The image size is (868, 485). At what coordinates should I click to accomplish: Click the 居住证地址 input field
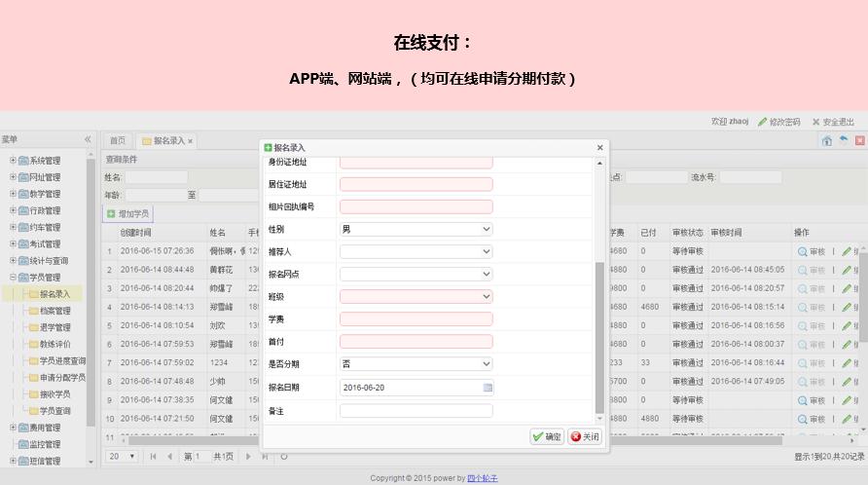(416, 184)
